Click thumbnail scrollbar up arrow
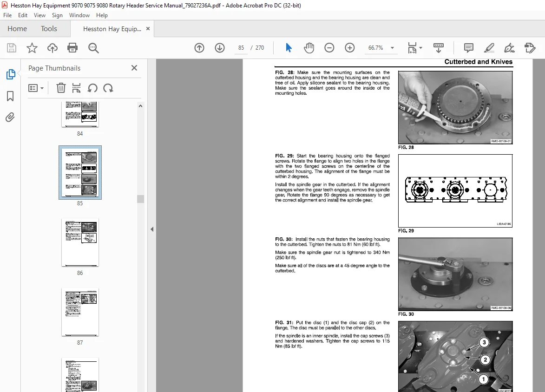 [140, 106]
